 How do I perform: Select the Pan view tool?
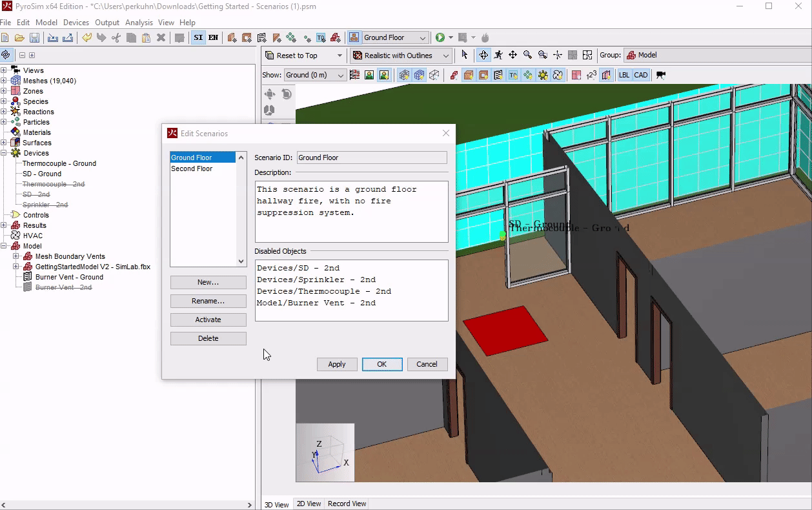pyautogui.click(x=513, y=56)
